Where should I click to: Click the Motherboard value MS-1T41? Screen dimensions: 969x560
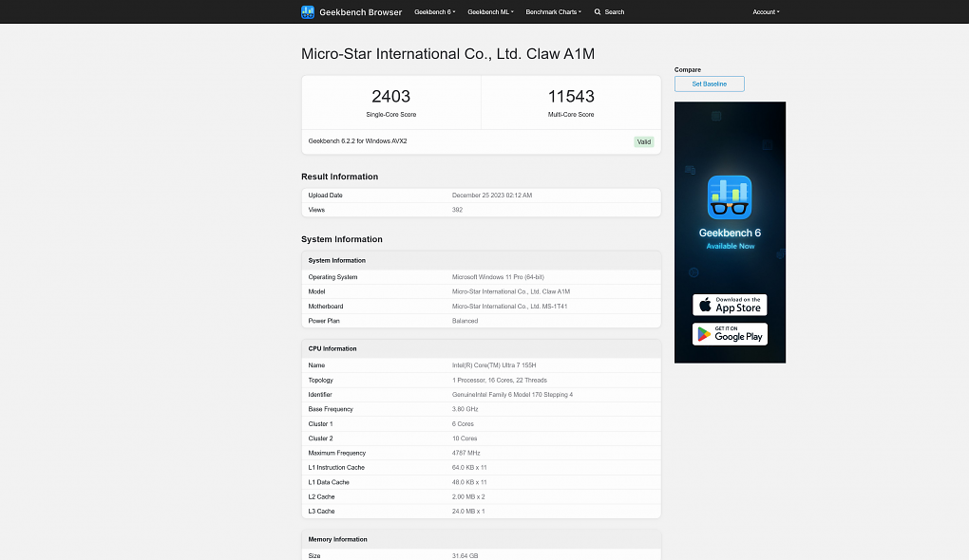(x=510, y=307)
